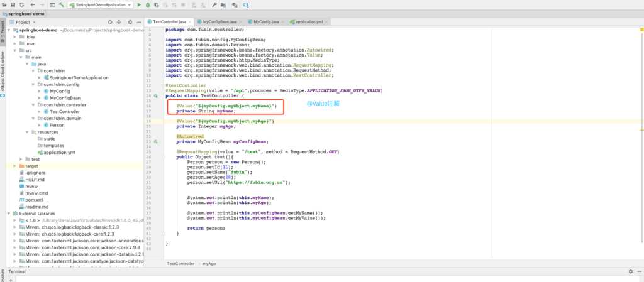Hide the Terminal panel with minus icon
Image resolution: width=644 pixels, height=282 pixels.
click(x=639, y=271)
